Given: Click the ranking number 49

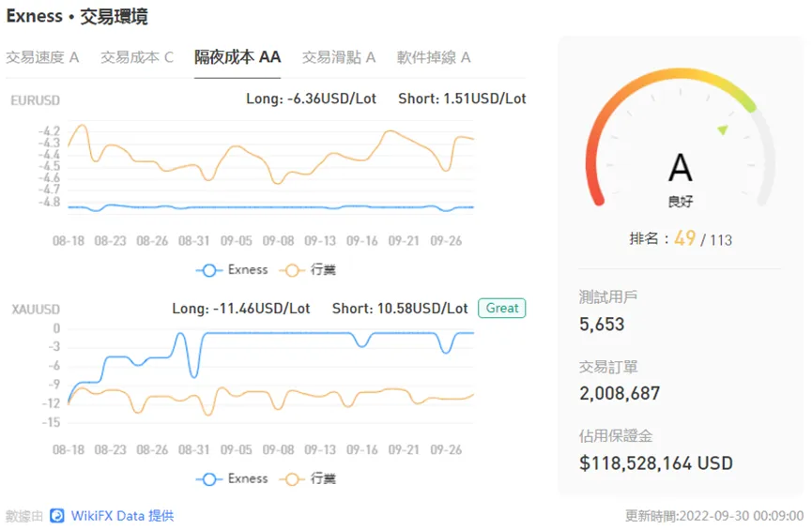Looking at the screenshot, I should 684,238.
